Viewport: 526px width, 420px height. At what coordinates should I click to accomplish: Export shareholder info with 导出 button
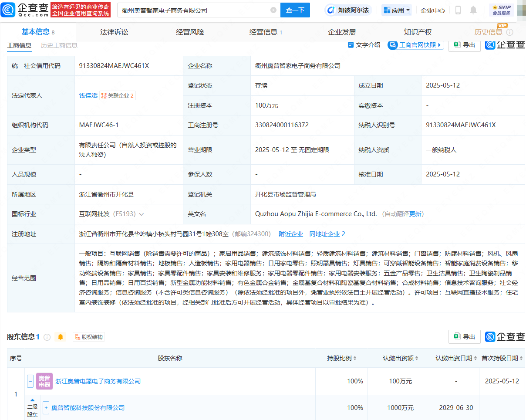(465, 337)
